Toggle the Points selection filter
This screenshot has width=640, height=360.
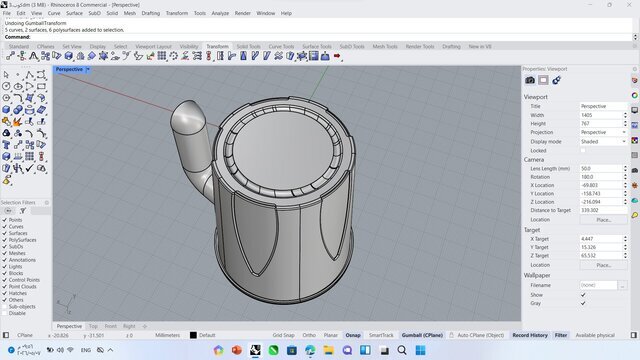click(4, 220)
